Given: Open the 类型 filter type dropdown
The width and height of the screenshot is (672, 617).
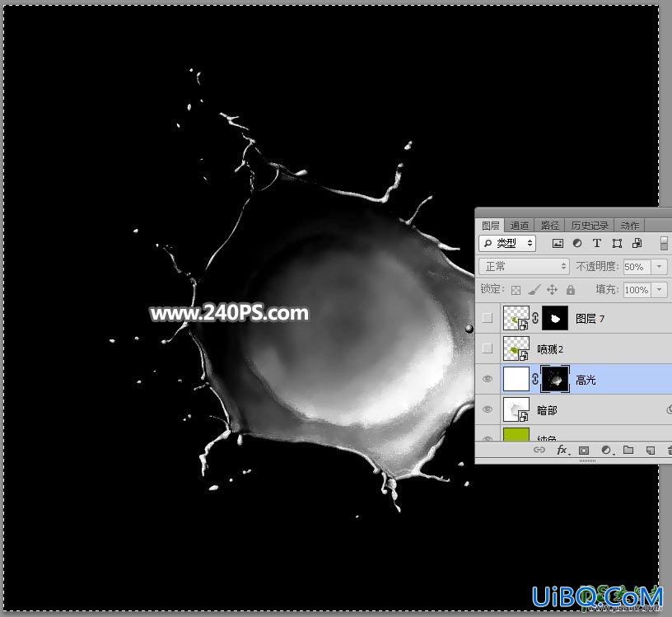Looking at the screenshot, I should (x=507, y=244).
